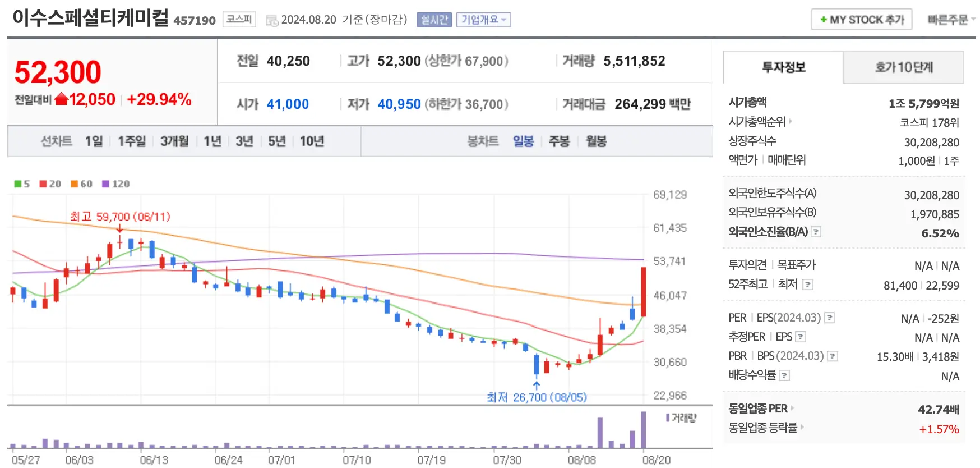The image size is (980, 468).
Task: Select the 일봉 candlestick chart
Action: [x=523, y=141]
